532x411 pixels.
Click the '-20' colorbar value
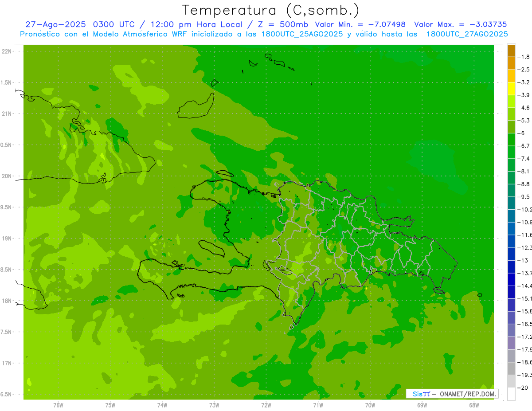pos(522,388)
